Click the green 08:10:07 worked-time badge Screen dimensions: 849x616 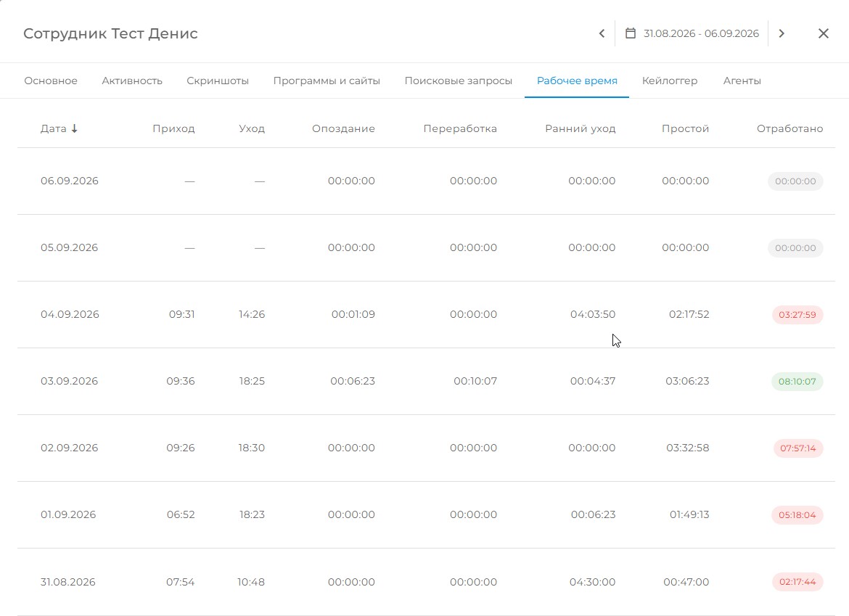tap(797, 381)
